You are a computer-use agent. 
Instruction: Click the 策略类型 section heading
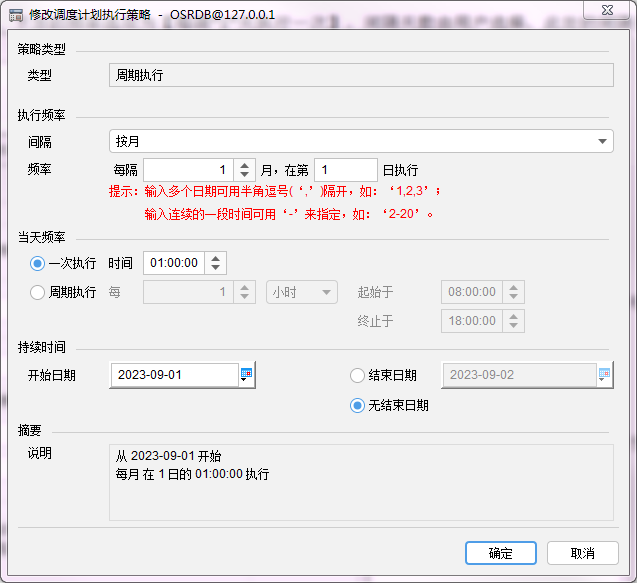pos(41,50)
